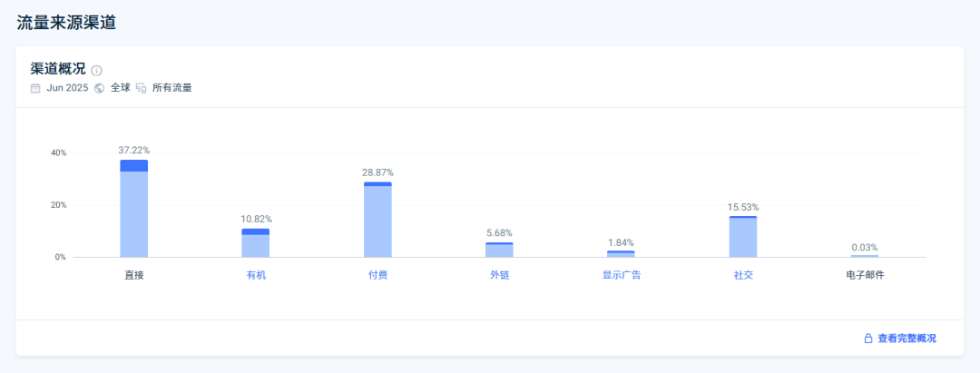The image size is (980, 373).
Task: Open the 付费 channel link
Action: click(x=377, y=275)
